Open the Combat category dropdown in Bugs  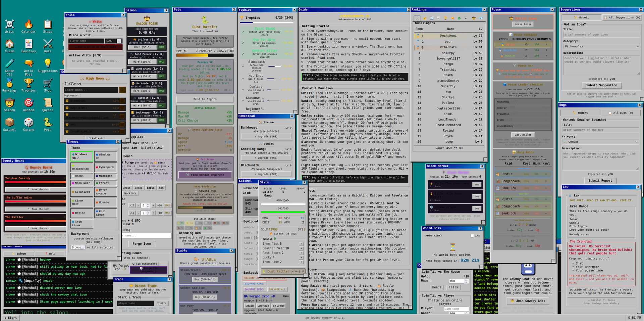click(x=601, y=142)
